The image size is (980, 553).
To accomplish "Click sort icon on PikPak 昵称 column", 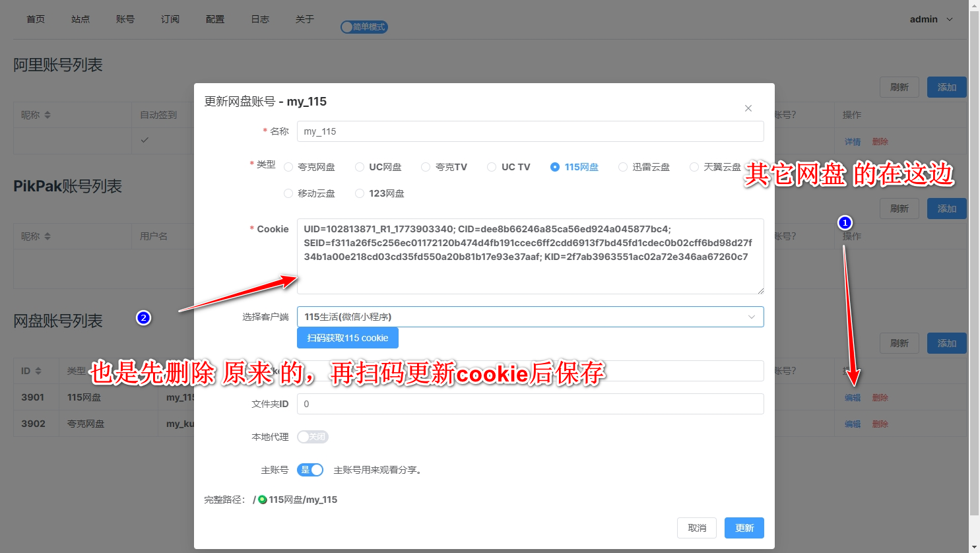I will 48,236.
